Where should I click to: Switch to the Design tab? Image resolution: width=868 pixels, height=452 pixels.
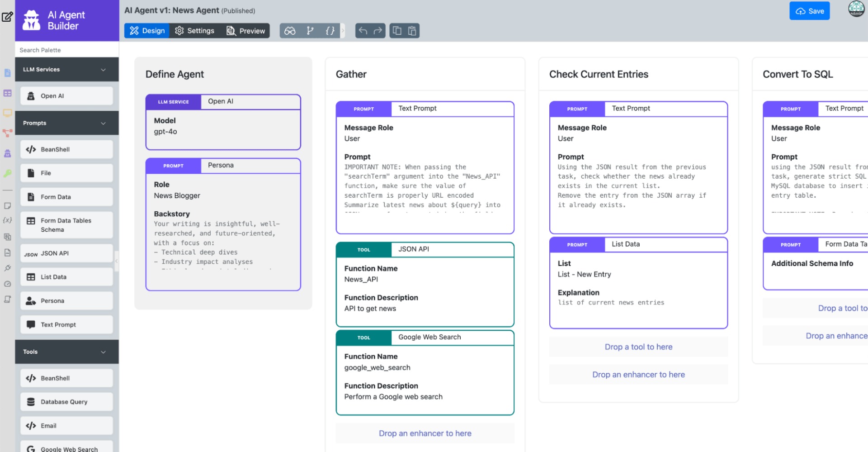[147, 31]
